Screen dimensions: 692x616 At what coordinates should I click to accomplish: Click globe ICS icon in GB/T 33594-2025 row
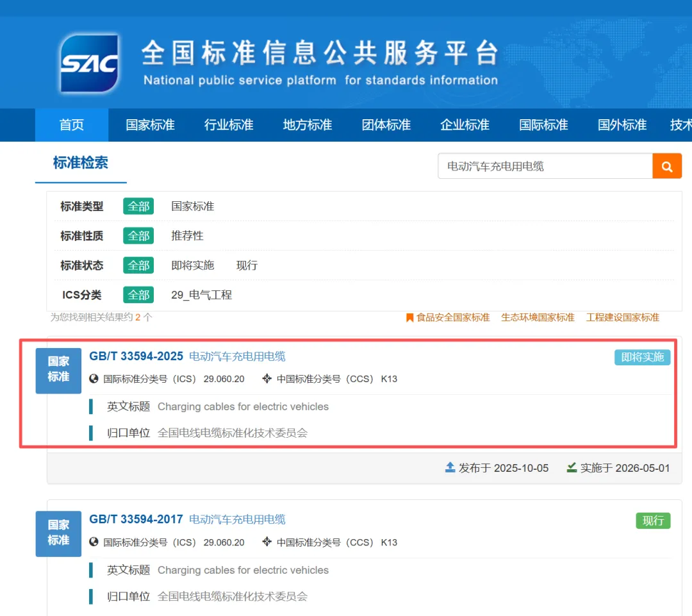pos(94,378)
